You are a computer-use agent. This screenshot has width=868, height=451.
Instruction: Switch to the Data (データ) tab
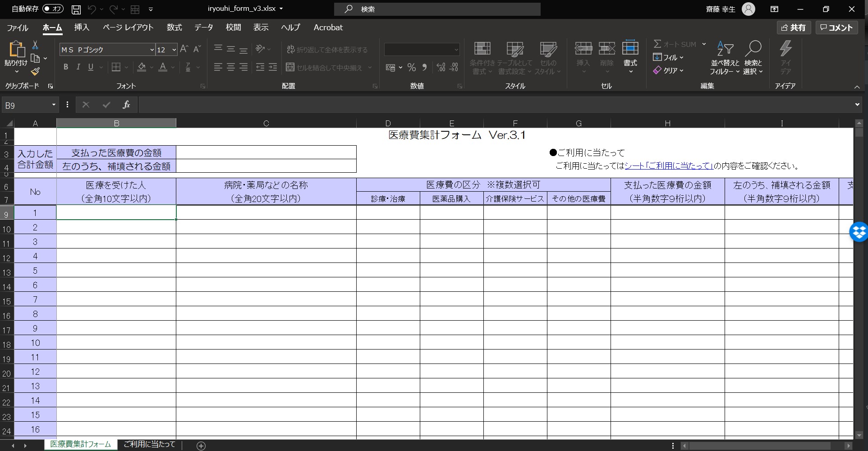(x=204, y=28)
